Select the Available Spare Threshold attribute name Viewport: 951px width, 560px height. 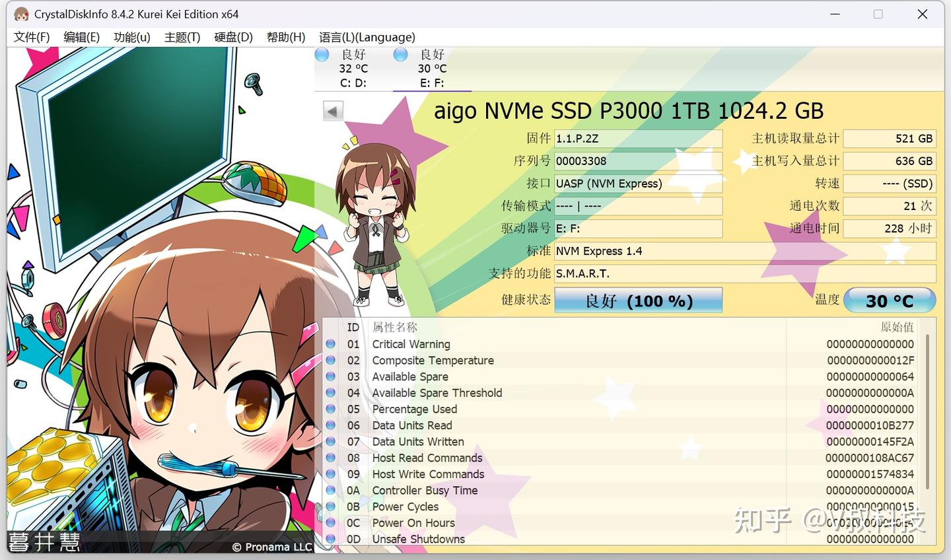437,393
